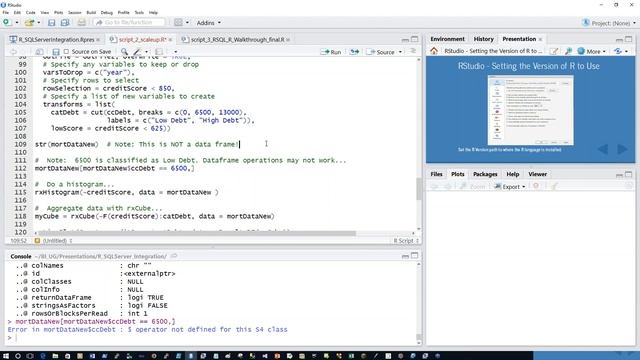640x360 pixels.
Task: Switch to the Help tab
Action: pyautogui.click(x=513, y=174)
